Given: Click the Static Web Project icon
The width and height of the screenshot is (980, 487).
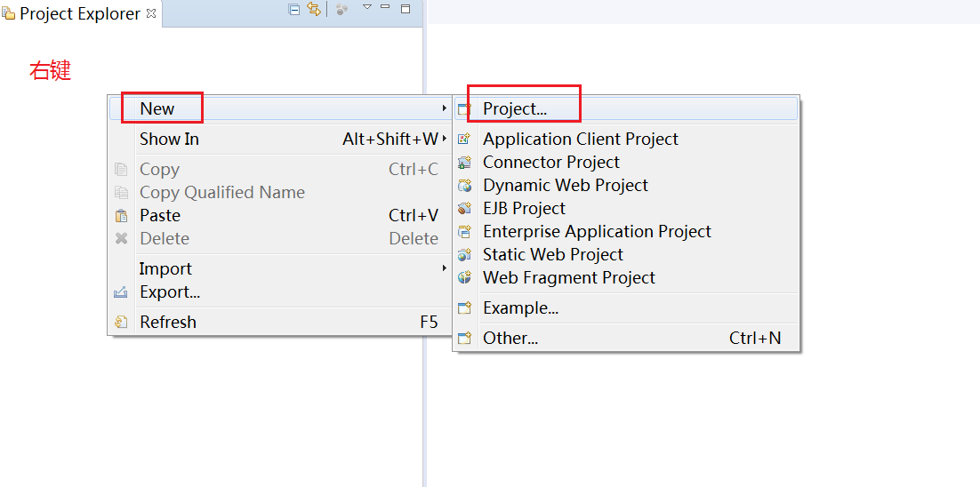Looking at the screenshot, I should click(464, 255).
